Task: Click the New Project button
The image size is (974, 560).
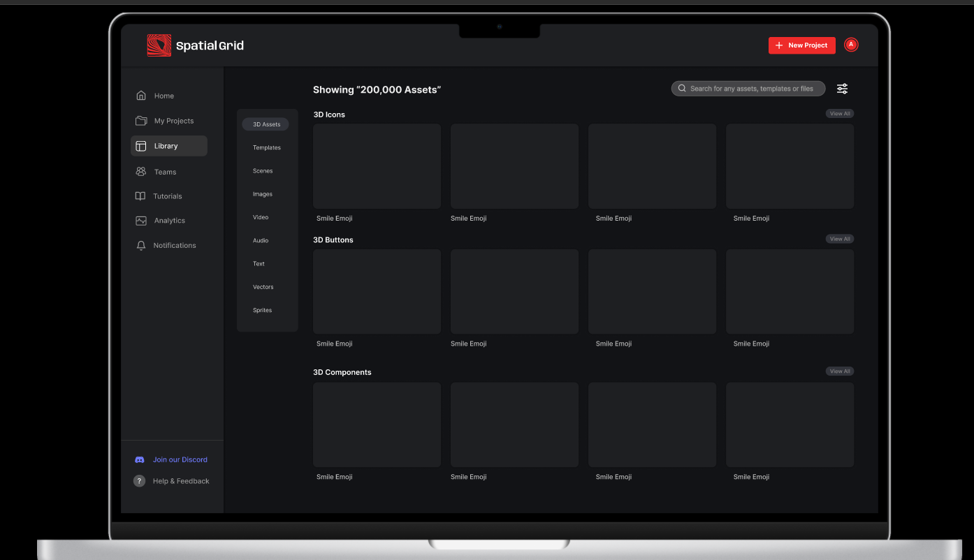Action: point(801,45)
